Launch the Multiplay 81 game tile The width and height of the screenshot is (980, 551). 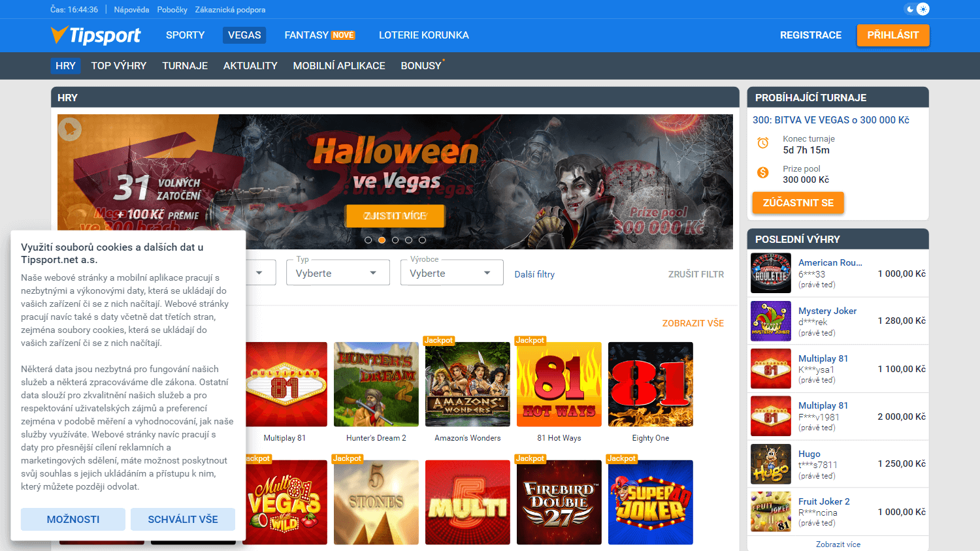(286, 385)
